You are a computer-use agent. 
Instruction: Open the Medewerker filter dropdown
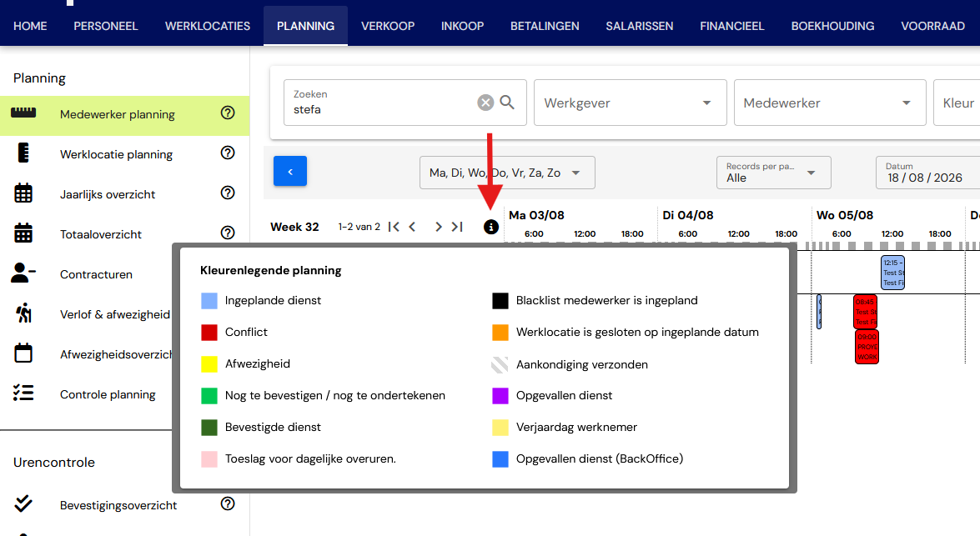click(x=830, y=103)
